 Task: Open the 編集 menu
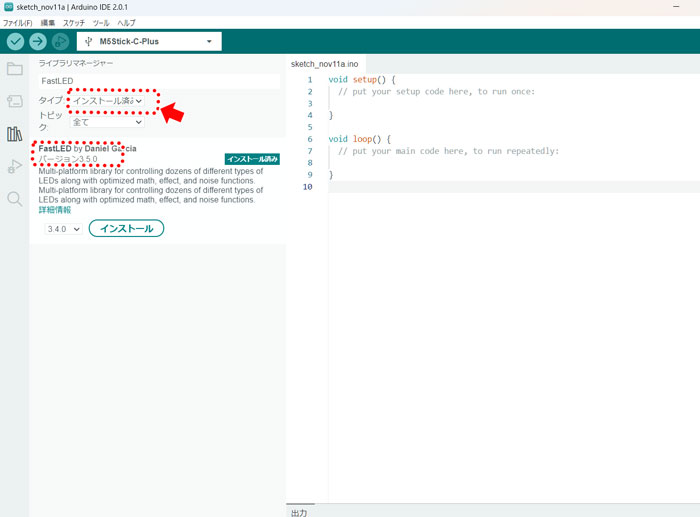(x=48, y=23)
